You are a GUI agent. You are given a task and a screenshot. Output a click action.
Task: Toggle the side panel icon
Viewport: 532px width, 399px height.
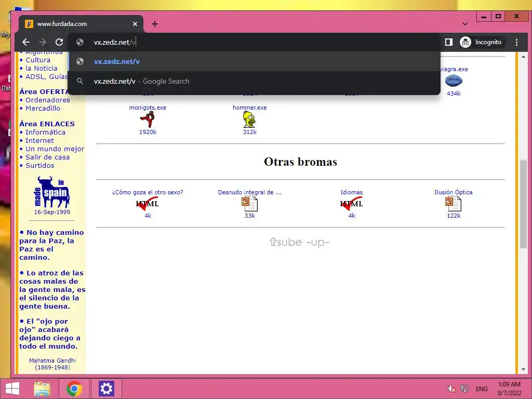coord(448,42)
